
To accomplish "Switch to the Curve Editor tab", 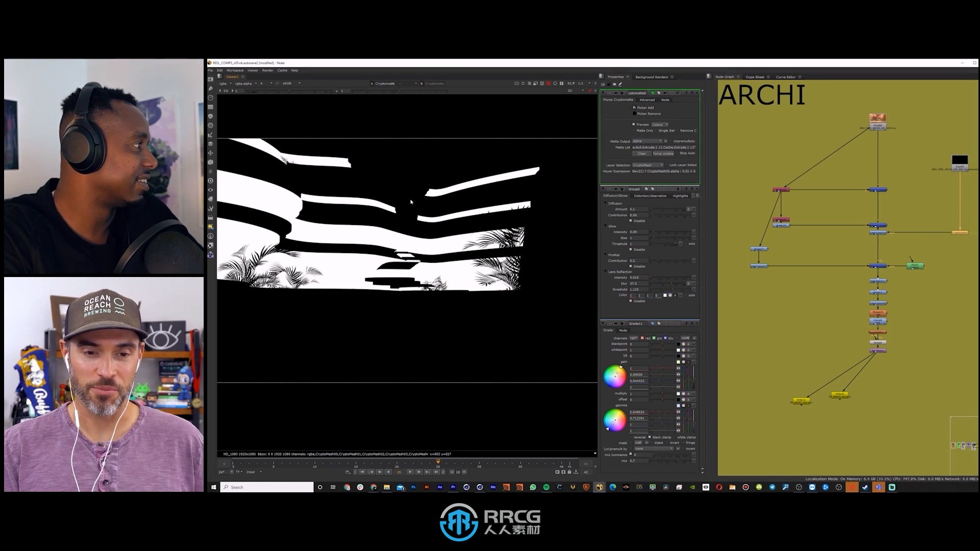I will point(786,77).
